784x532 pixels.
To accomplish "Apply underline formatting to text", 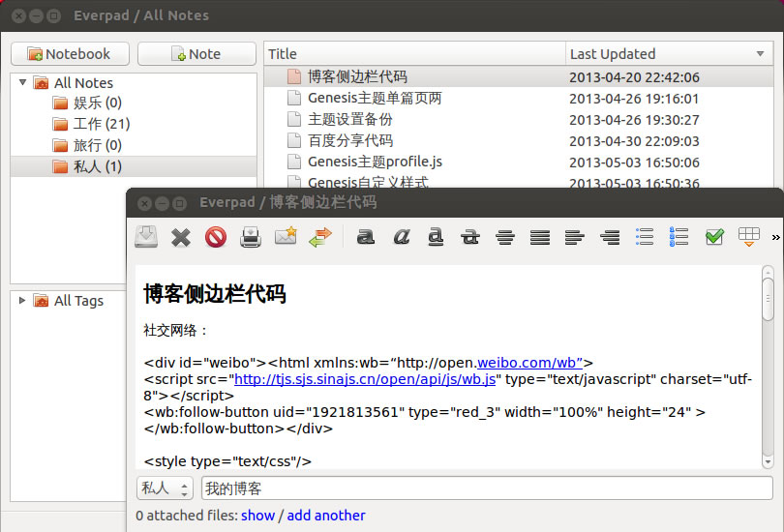I will tap(436, 236).
